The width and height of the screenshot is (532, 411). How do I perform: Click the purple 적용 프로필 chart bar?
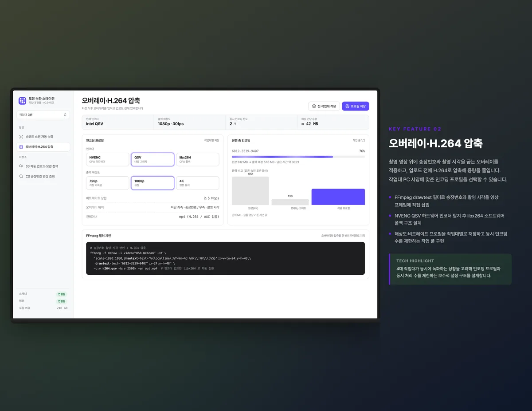[x=338, y=197]
